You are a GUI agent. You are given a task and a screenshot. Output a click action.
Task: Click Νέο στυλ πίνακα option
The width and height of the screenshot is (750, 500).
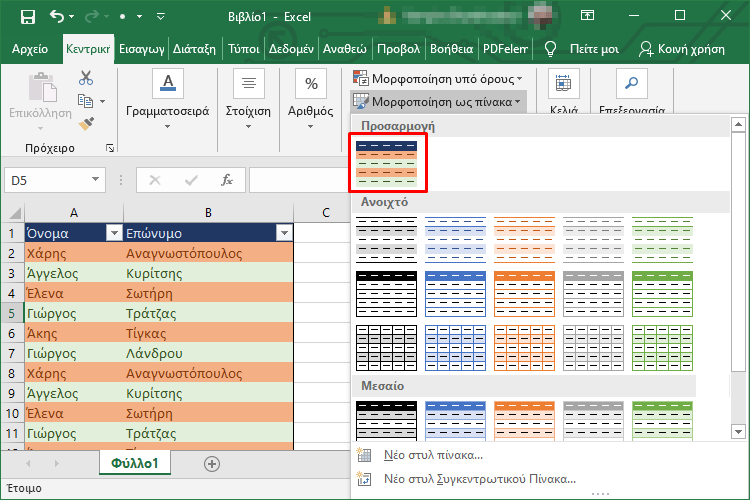click(x=433, y=455)
